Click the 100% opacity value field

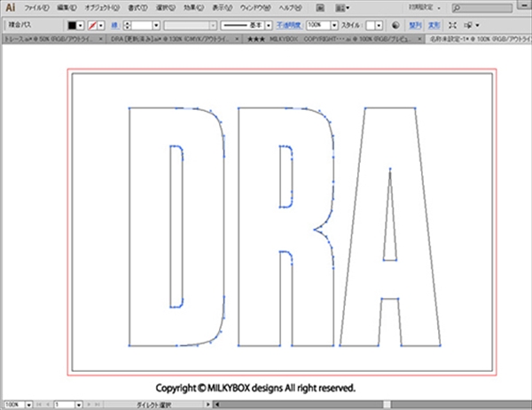318,25
